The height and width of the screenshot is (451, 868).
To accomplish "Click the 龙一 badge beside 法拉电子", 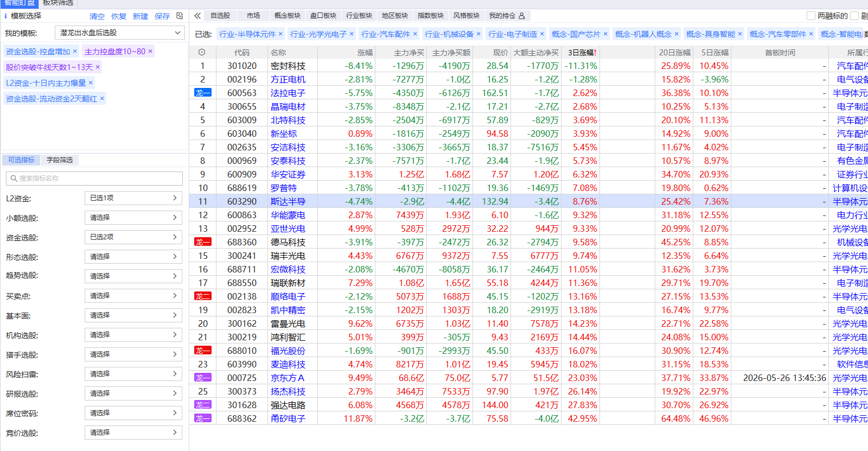I will (203, 93).
